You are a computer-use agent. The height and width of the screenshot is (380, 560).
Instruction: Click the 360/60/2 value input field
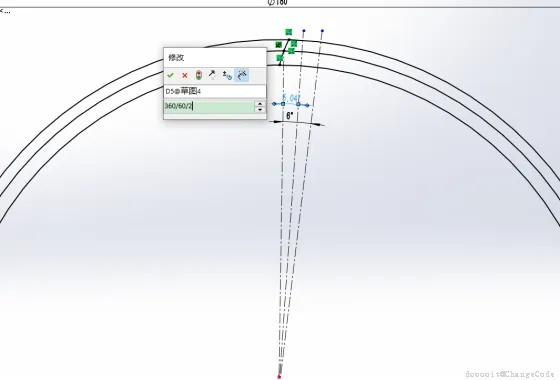[x=209, y=106]
